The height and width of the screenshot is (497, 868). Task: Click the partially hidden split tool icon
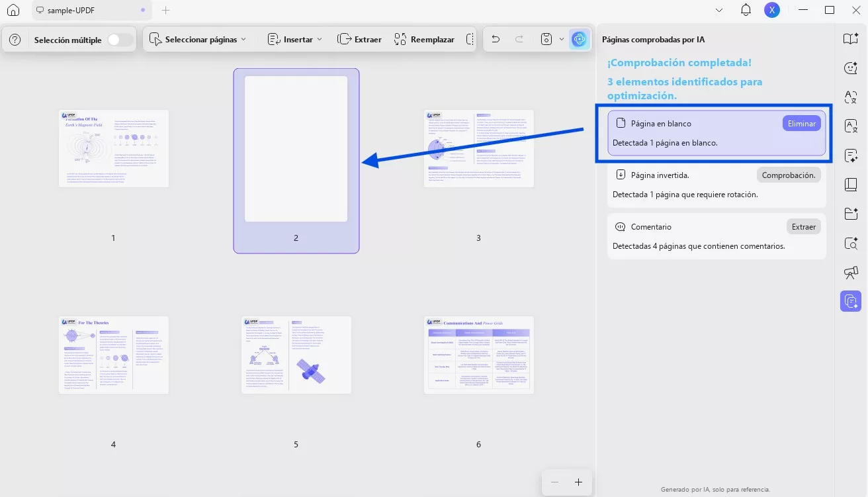coord(470,40)
